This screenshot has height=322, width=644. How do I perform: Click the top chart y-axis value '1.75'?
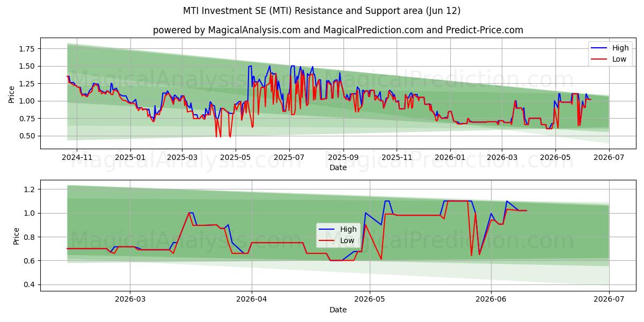pyautogui.click(x=27, y=49)
